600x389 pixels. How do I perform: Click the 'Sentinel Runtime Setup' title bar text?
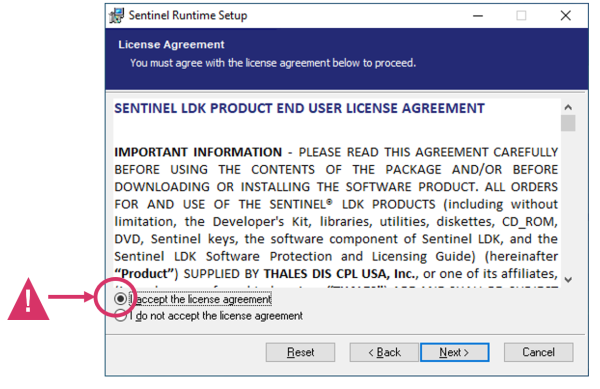click(x=188, y=16)
